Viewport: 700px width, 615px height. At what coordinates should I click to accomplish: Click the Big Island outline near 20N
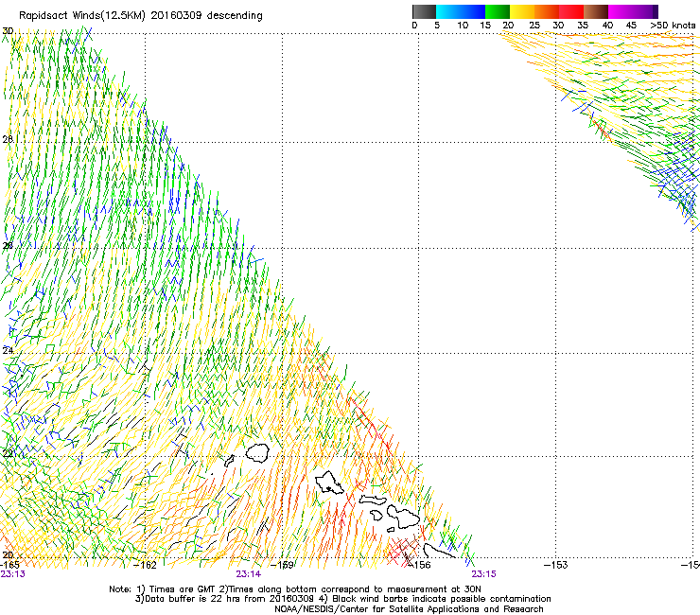(440, 551)
